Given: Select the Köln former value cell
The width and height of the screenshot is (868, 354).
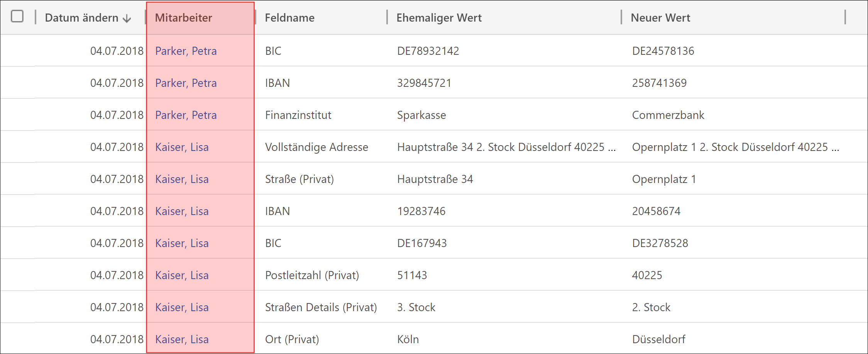Looking at the screenshot, I should pos(408,339).
